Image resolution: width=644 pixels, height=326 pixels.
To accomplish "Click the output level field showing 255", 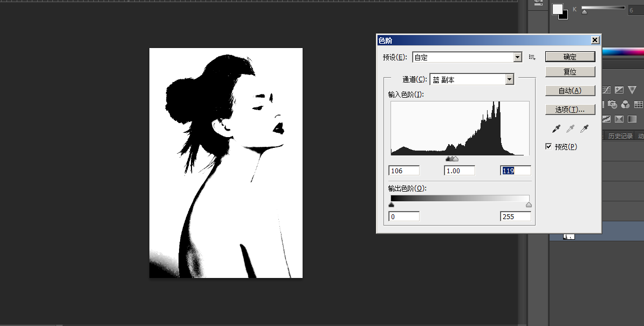I will tap(516, 216).
